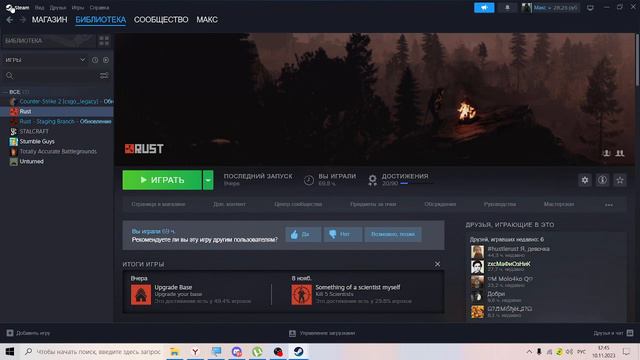
Task: Click the library search field
Action: 50,76
